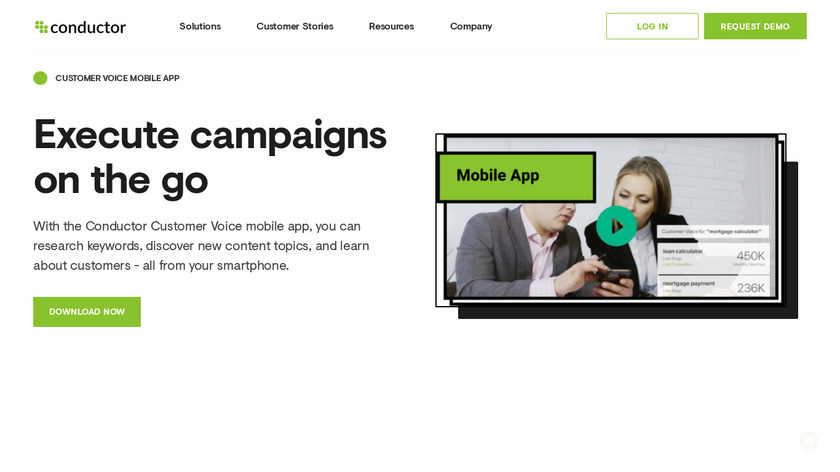Click the Customer Voice for mortgage calculator bar
840x472 pixels.
tap(713, 231)
